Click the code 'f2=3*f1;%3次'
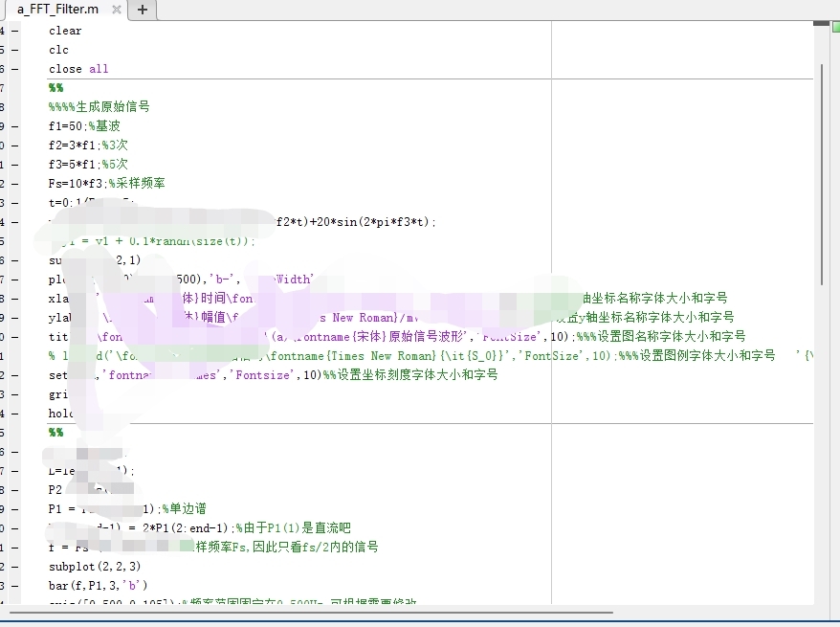 point(88,146)
